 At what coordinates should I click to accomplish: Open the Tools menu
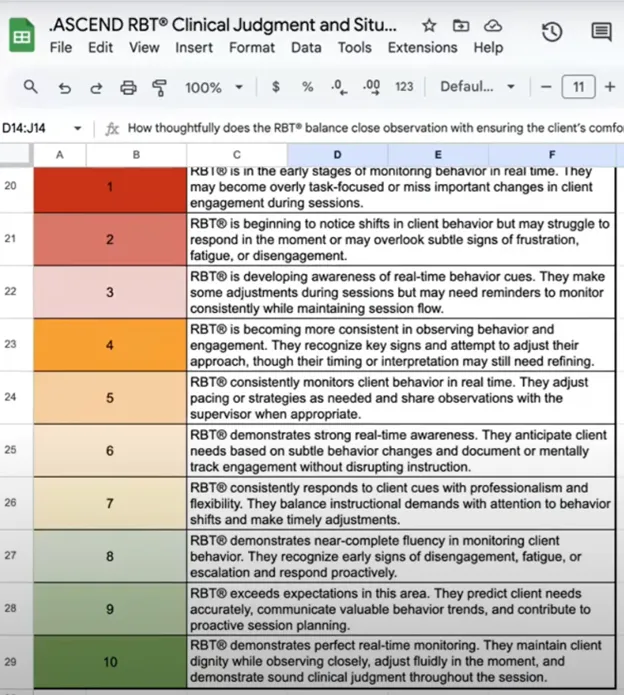coord(355,47)
